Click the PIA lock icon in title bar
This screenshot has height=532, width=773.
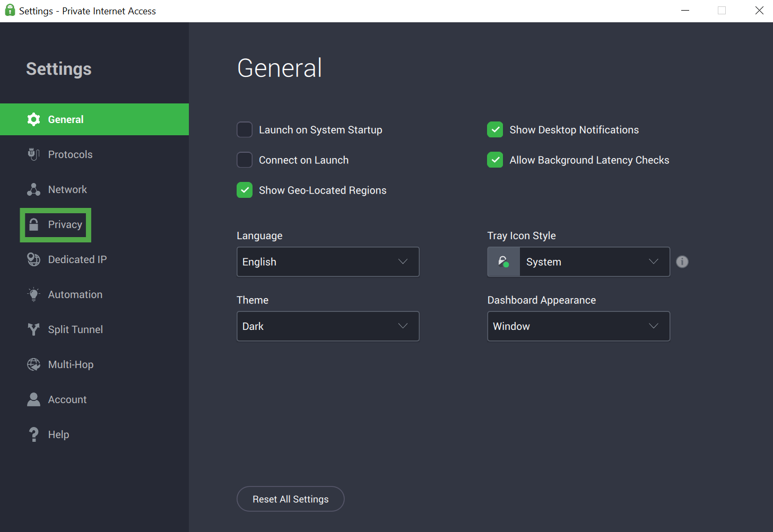coord(10,10)
